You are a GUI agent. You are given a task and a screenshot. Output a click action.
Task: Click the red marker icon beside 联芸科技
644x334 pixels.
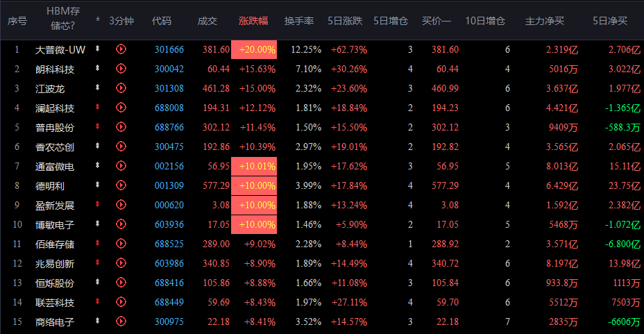point(97,301)
